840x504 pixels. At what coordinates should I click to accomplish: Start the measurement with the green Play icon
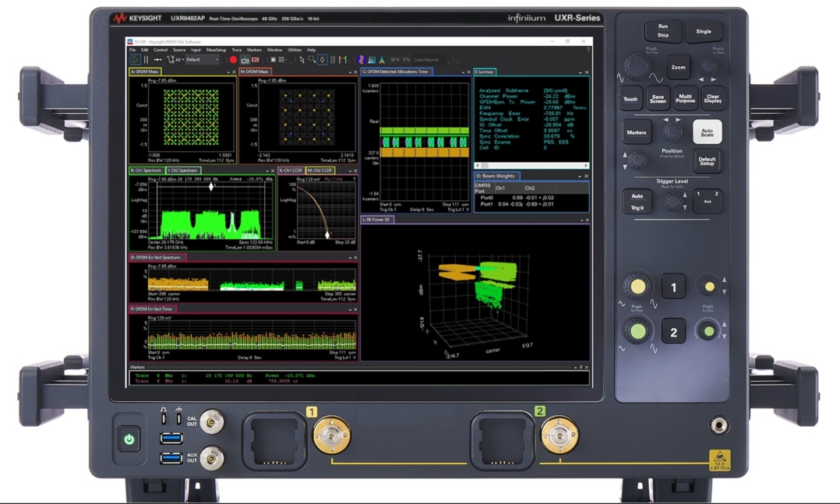click(x=136, y=60)
